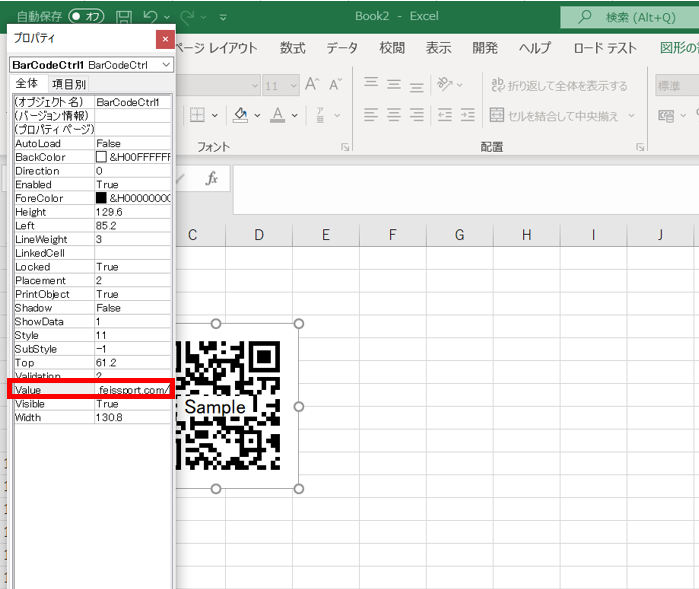This screenshot has height=589, width=699.
Task: Click the Increase Indent icon
Action: click(468, 115)
